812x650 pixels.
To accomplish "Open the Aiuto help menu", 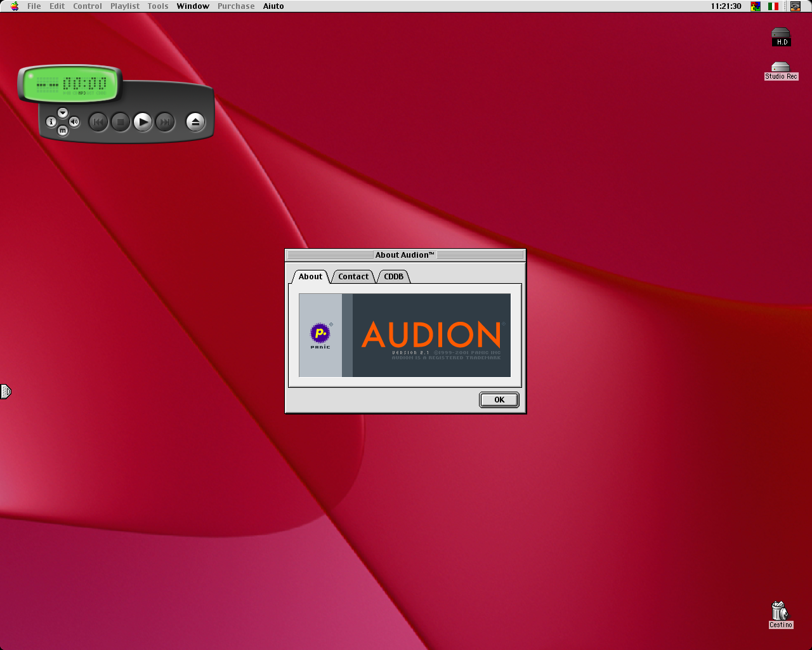I will click(x=273, y=6).
